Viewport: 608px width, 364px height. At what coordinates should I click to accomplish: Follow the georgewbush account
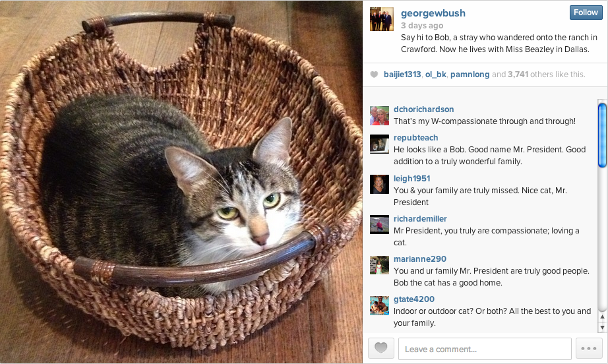pyautogui.click(x=586, y=13)
